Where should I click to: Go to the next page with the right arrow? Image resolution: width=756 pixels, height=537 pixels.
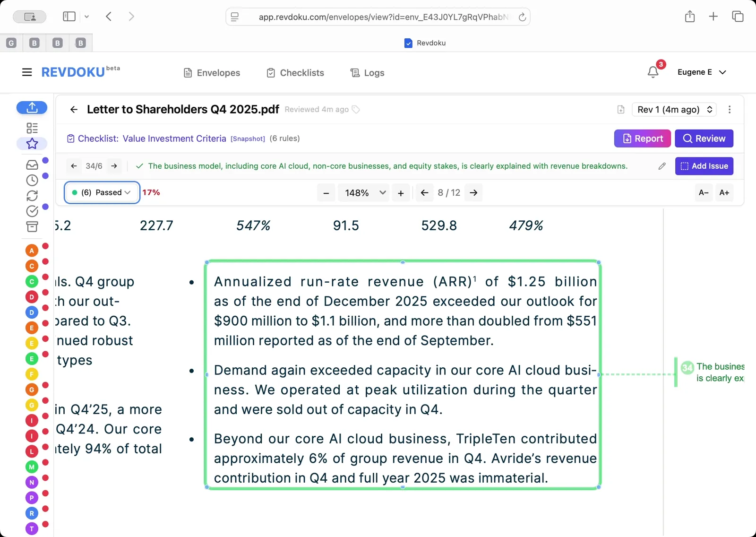[473, 192]
